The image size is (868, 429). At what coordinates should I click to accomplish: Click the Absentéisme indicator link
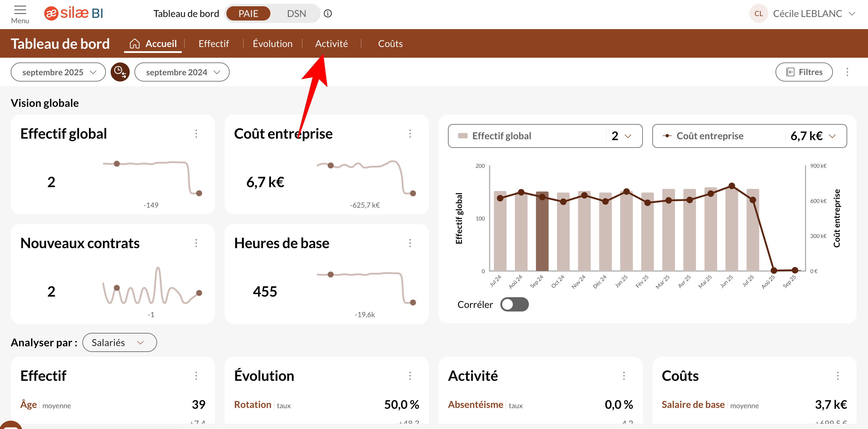(x=475, y=404)
